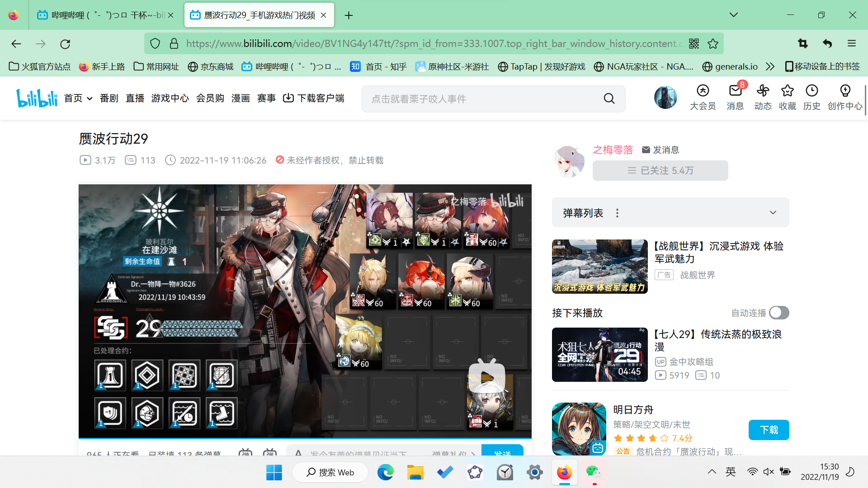868x488 pixels.
Task: Open the 漫画 navigation item
Action: (241, 98)
